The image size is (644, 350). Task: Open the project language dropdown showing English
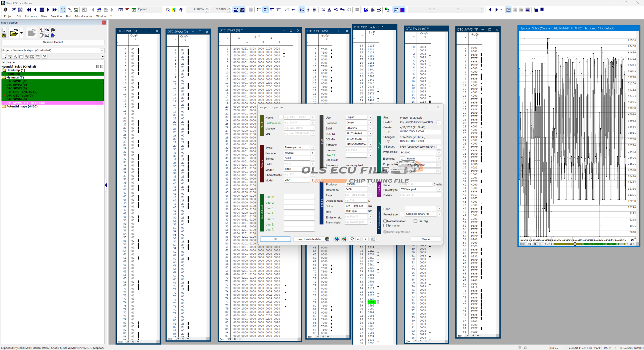click(438, 171)
